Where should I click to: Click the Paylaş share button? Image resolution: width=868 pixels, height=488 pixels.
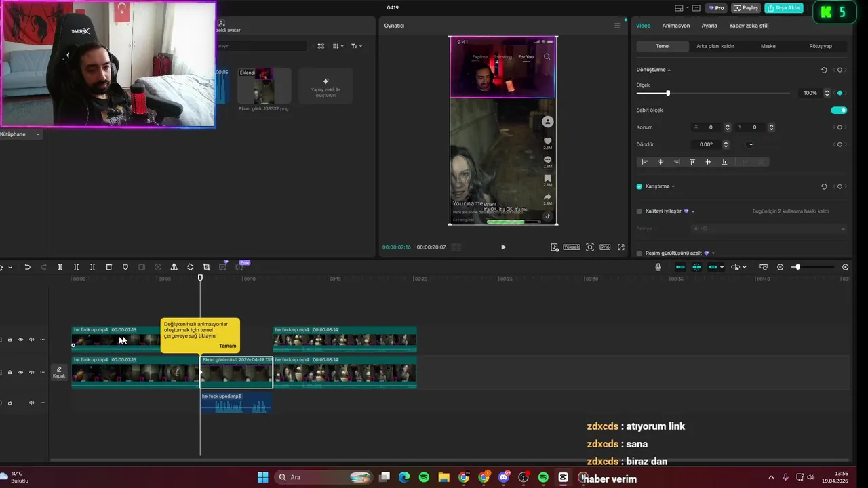[746, 8]
